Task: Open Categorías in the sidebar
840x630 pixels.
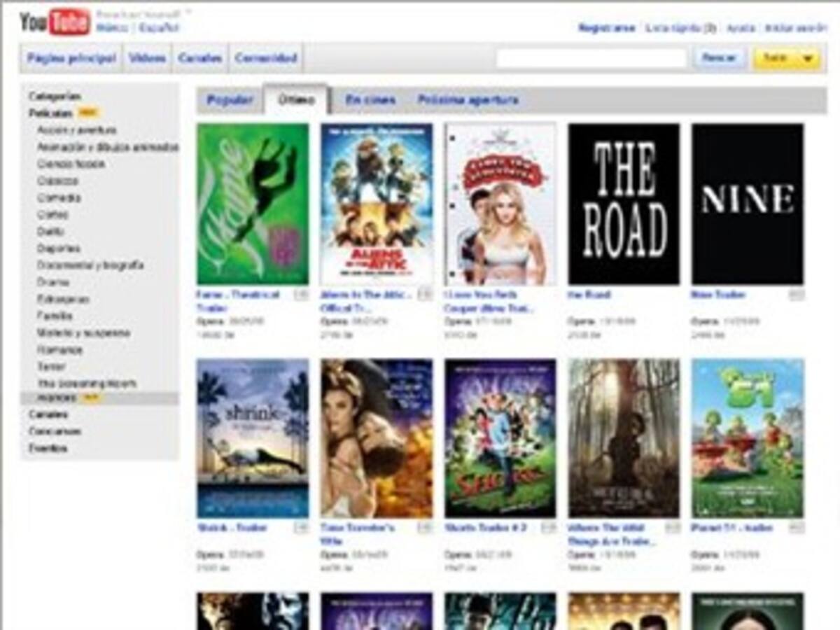Action: click(x=55, y=96)
